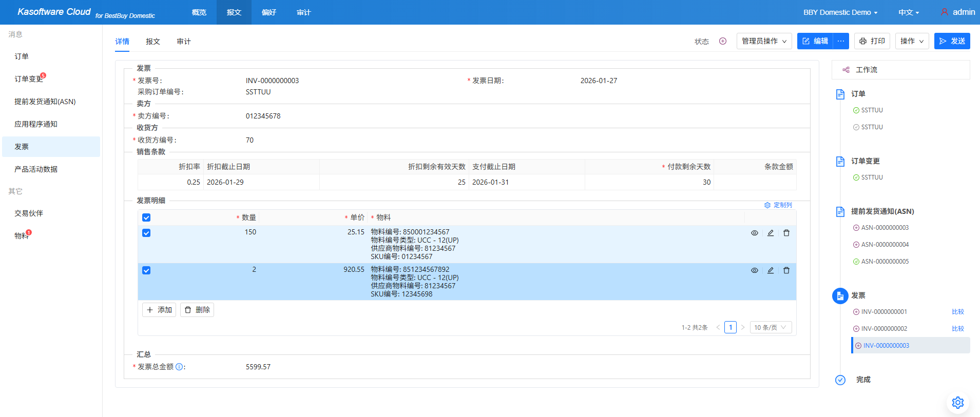This screenshot has height=417, width=980.
Task: Uncheck the row with quantity 150
Action: (146, 233)
